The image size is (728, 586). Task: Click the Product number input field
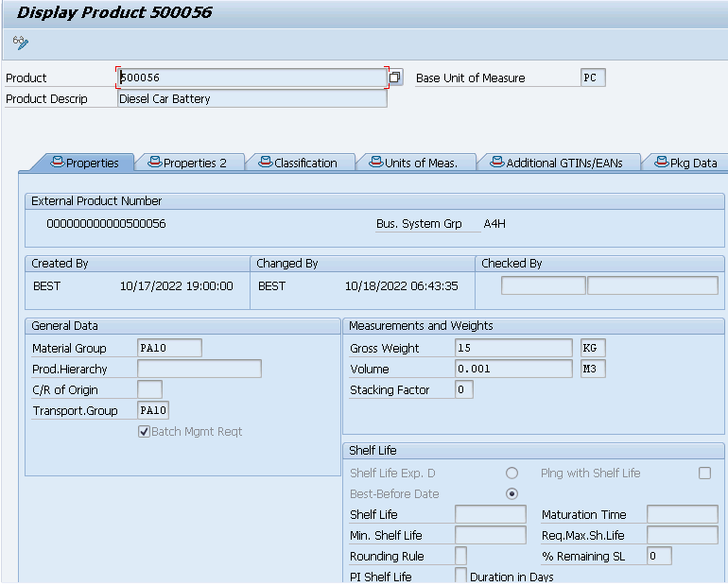click(252, 78)
